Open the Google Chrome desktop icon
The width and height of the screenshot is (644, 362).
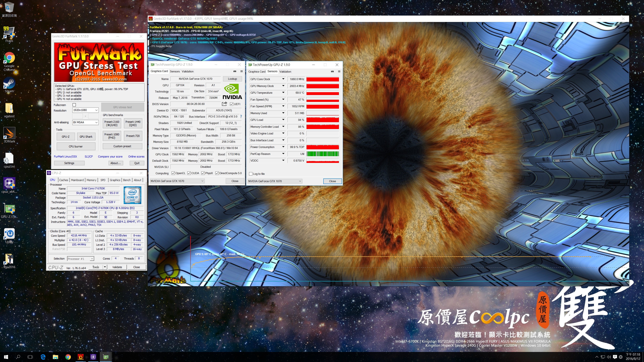[x=9, y=62]
